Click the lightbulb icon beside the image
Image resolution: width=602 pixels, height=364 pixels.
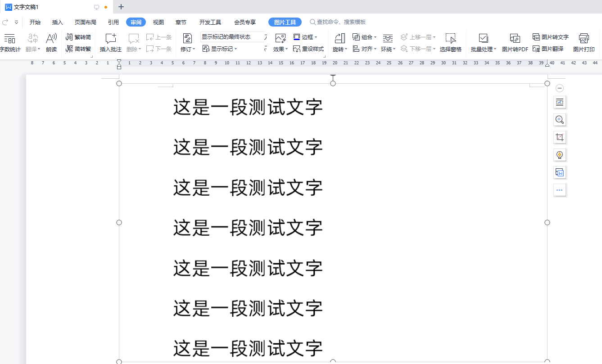click(560, 155)
